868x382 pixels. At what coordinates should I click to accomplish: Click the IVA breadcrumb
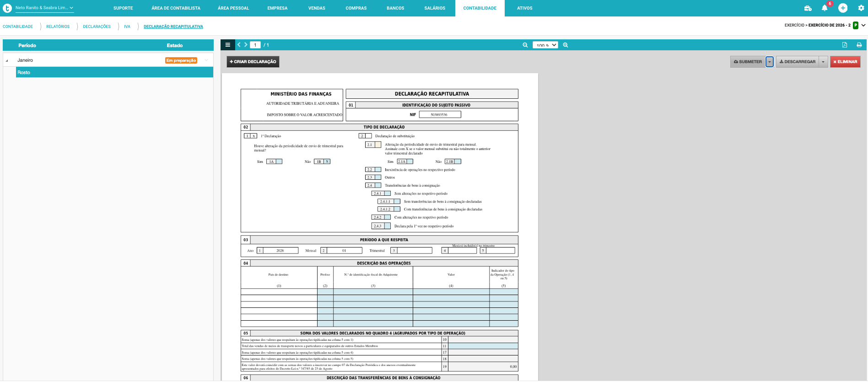127,27
